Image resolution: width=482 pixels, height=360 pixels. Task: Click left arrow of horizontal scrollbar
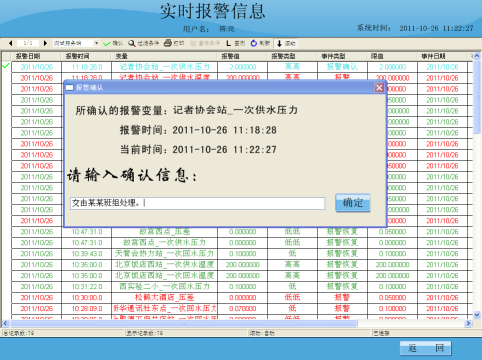(5, 323)
